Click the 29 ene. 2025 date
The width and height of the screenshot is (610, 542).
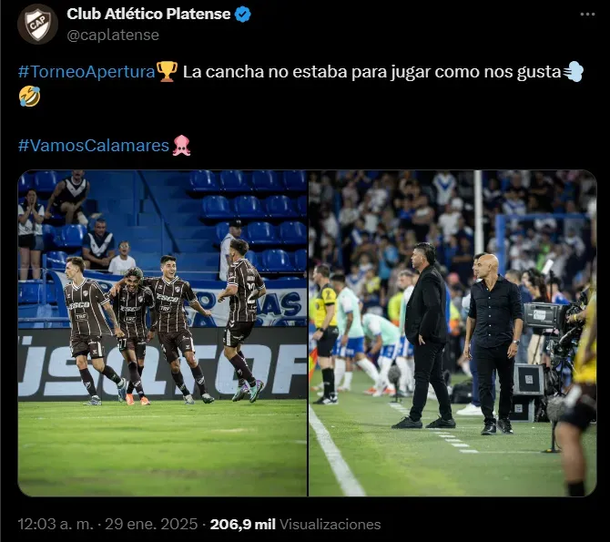click(151, 524)
